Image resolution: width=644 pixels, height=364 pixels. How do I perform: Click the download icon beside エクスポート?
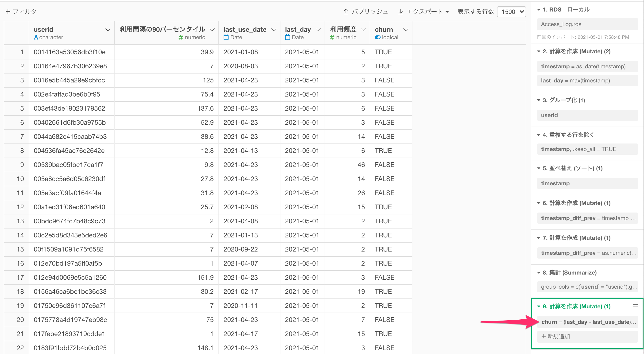(x=400, y=12)
